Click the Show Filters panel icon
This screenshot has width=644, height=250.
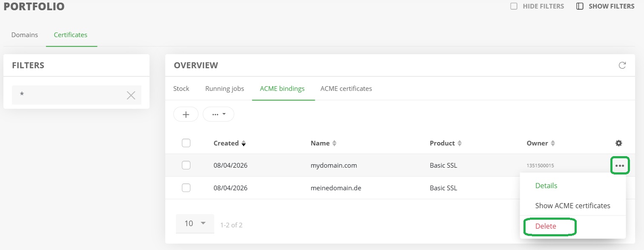(x=580, y=6)
